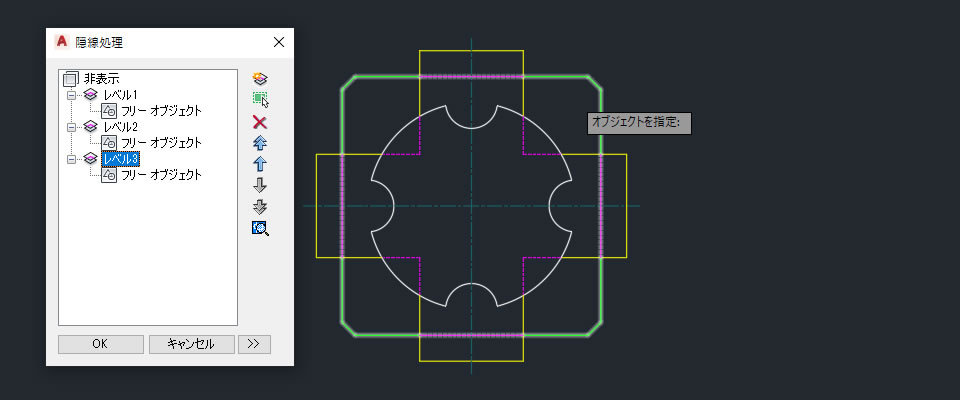This screenshot has height=400, width=960.
Task: Confirm with the OK button
Action: 101,344
